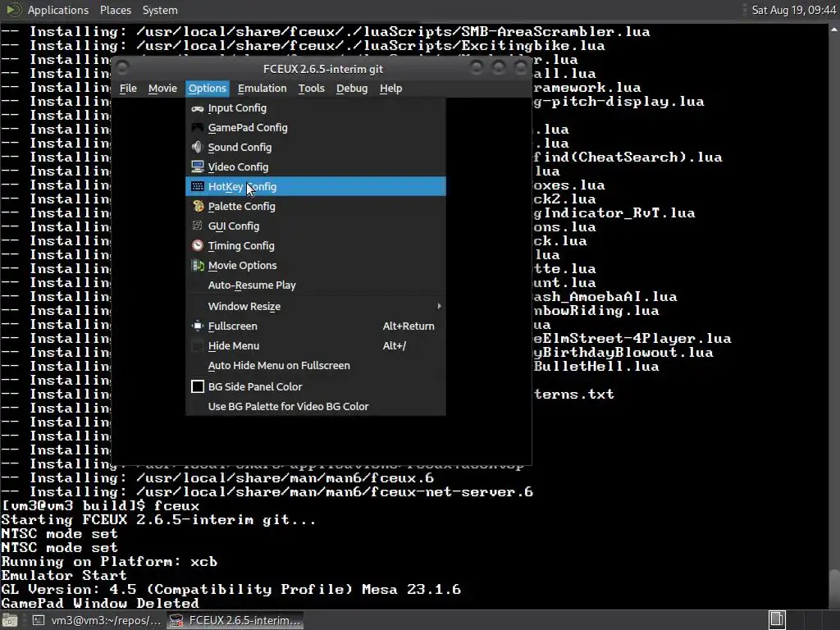Viewport: 840px width, 630px height.
Task: Click the Input Config controller icon
Action: (x=198, y=108)
